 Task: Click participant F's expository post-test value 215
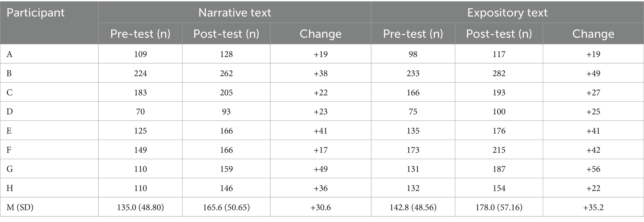[x=499, y=150]
